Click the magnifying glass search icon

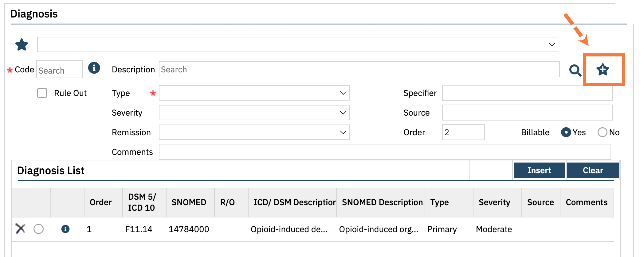point(575,71)
